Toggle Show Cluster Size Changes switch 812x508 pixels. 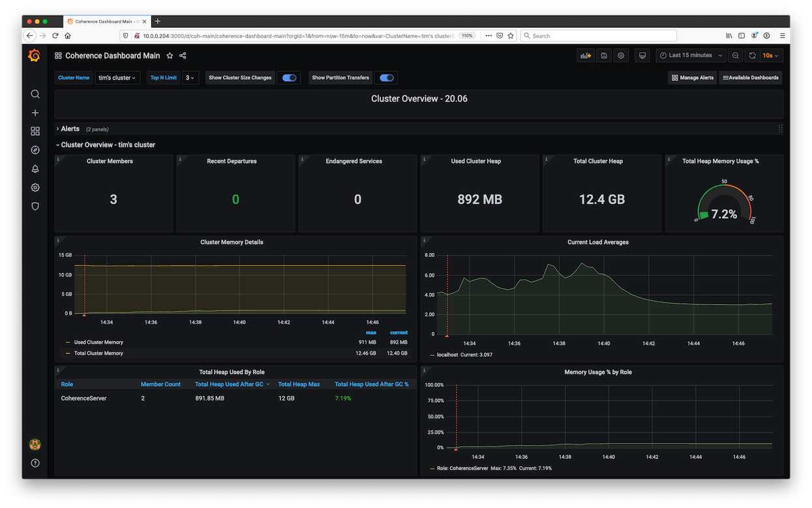pyautogui.click(x=290, y=78)
